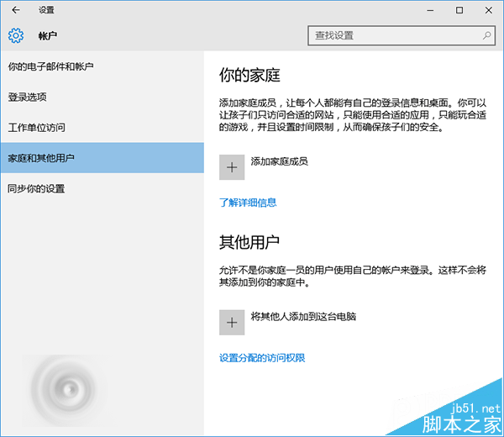This screenshot has height=437, width=504.
Task: Click the plus icon for 将其他人添加到这台电脑
Action: (232, 323)
